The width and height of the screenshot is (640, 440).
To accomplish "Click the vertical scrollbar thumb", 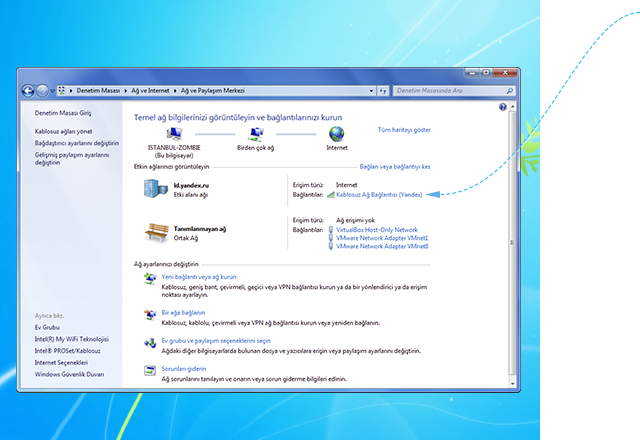I will (x=512, y=242).
